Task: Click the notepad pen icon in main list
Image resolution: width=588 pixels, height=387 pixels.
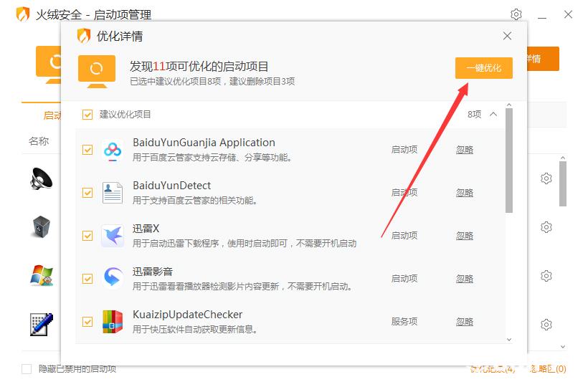Action: pyautogui.click(x=42, y=325)
